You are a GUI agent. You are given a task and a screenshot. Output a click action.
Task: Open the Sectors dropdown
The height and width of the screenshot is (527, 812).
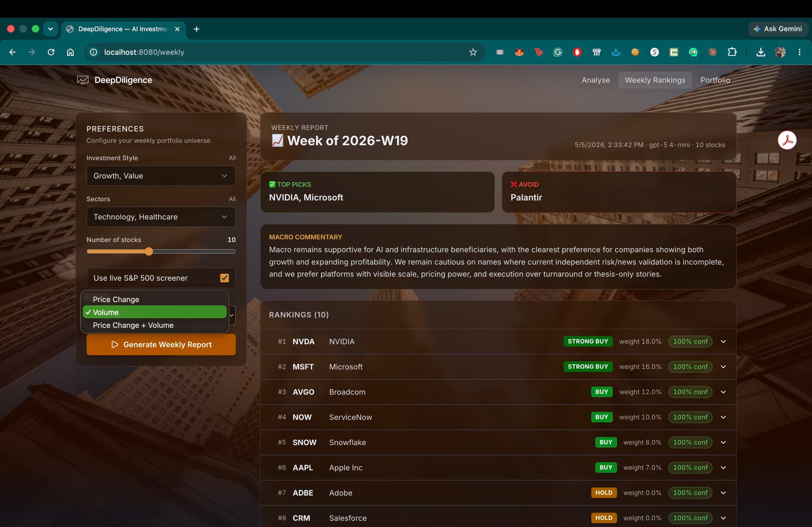[x=161, y=217]
